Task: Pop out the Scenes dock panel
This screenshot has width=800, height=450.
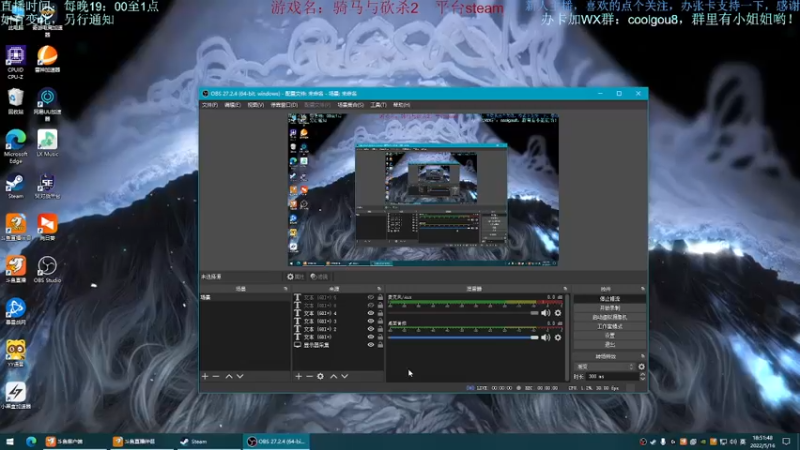Action: click(285, 289)
